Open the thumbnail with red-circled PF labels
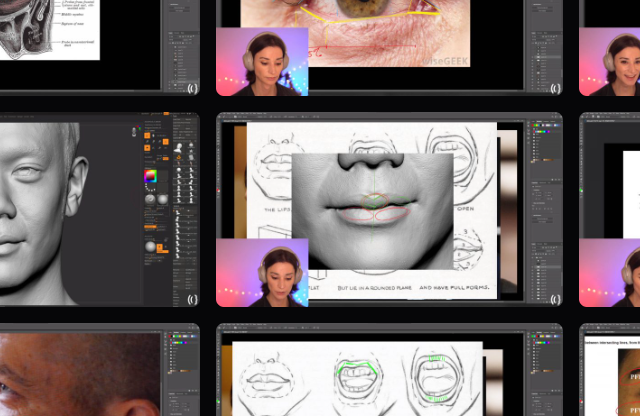The width and height of the screenshot is (640, 416). coord(609,370)
